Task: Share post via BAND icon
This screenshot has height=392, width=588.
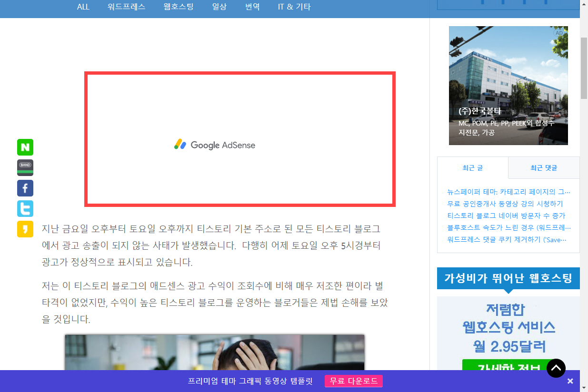Action: point(25,168)
